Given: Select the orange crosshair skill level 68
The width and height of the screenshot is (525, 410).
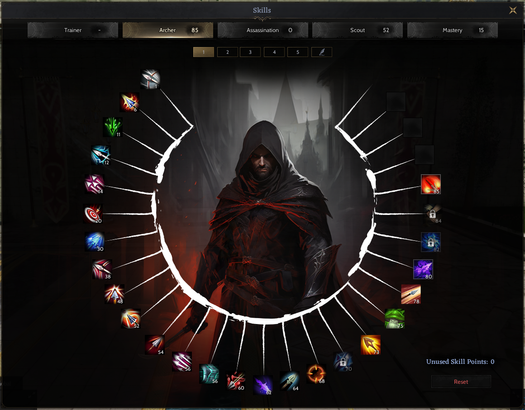Looking at the screenshot, I should [316, 374].
